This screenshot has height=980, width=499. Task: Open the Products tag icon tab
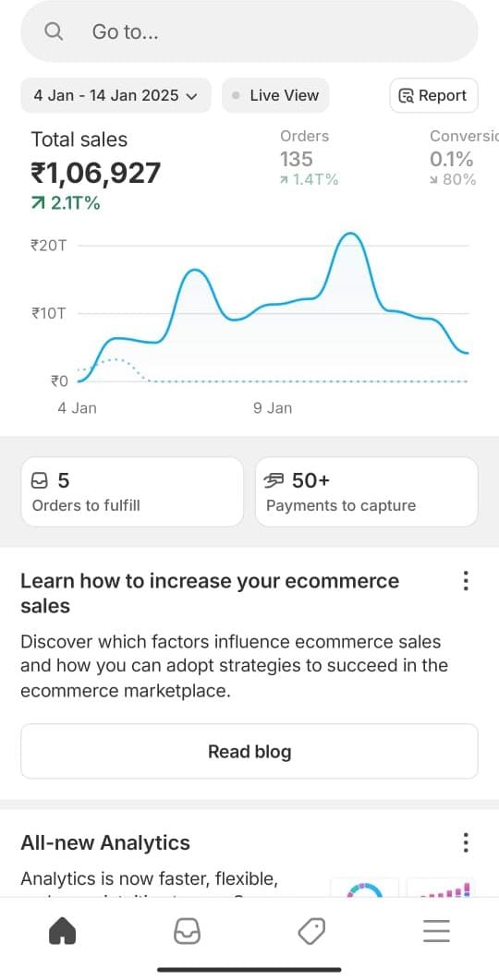click(x=311, y=932)
